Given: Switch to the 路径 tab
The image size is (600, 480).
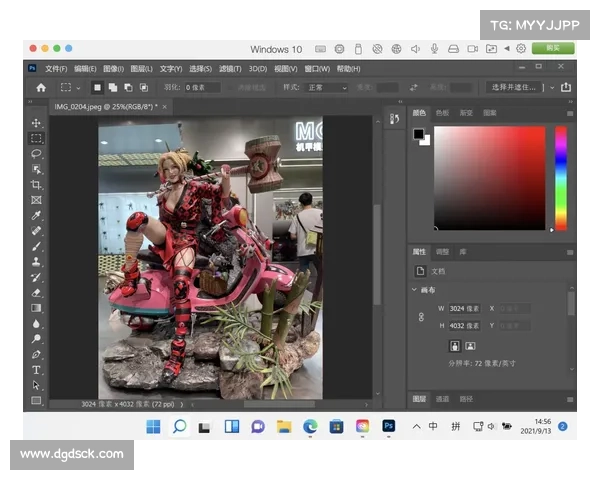Looking at the screenshot, I should 466,399.
